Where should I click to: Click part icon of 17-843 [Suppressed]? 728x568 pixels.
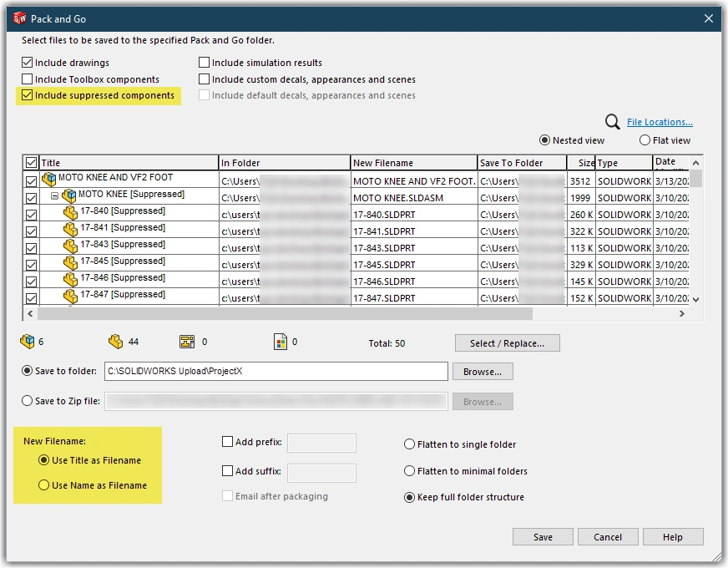(x=70, y=246)
